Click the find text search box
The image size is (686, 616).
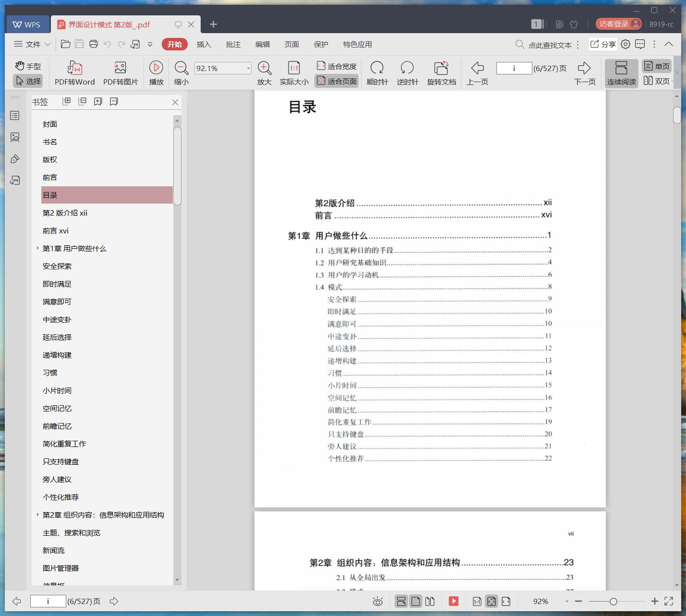(544, 45)
